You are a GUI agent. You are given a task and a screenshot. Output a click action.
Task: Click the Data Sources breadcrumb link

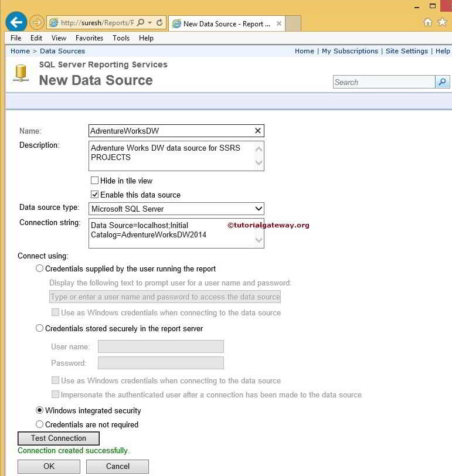coord(62,51)
